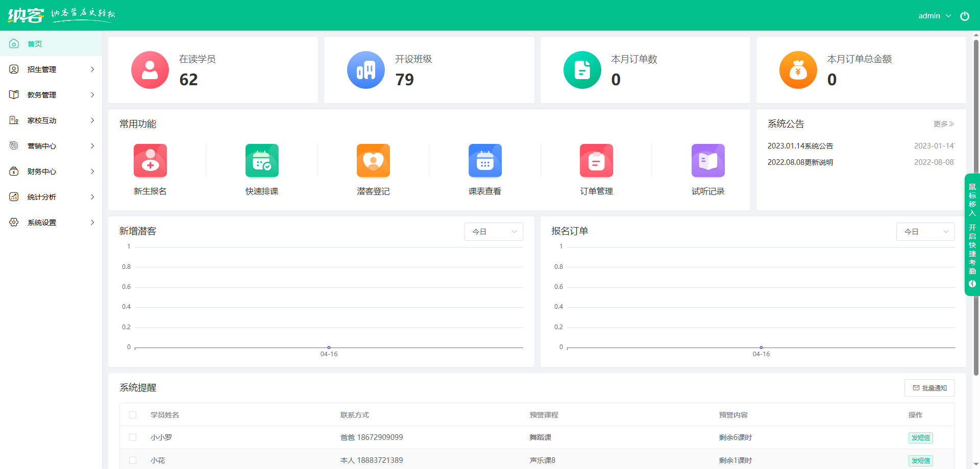Click the 剩余1课时 warning cell

click(735, 460)
